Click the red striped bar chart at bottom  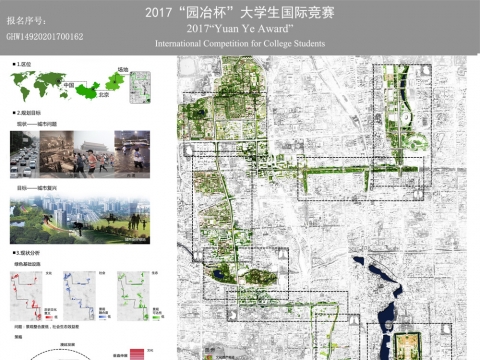tap(137, 354)
